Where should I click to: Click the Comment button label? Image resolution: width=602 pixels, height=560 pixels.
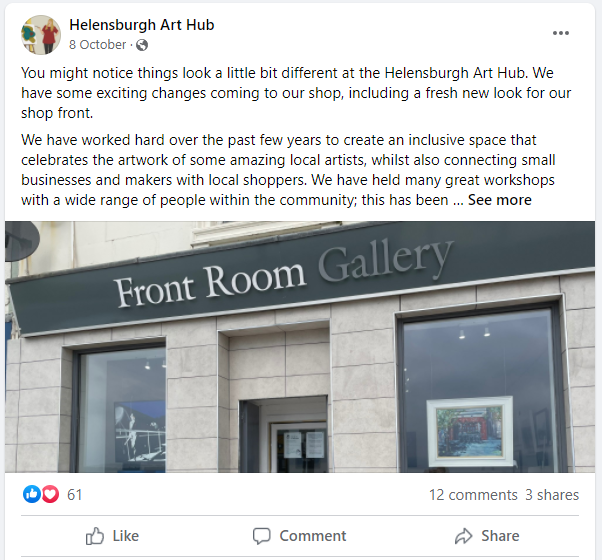[313, 536]
